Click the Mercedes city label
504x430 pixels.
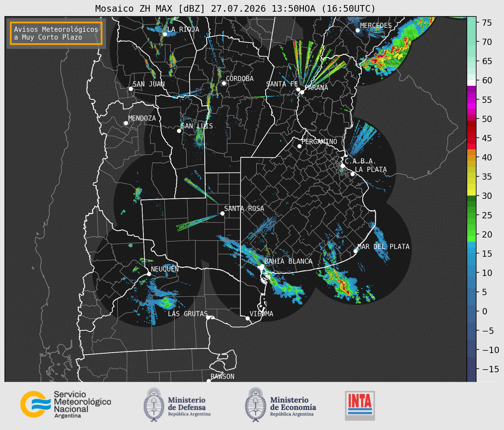(376, 25)
